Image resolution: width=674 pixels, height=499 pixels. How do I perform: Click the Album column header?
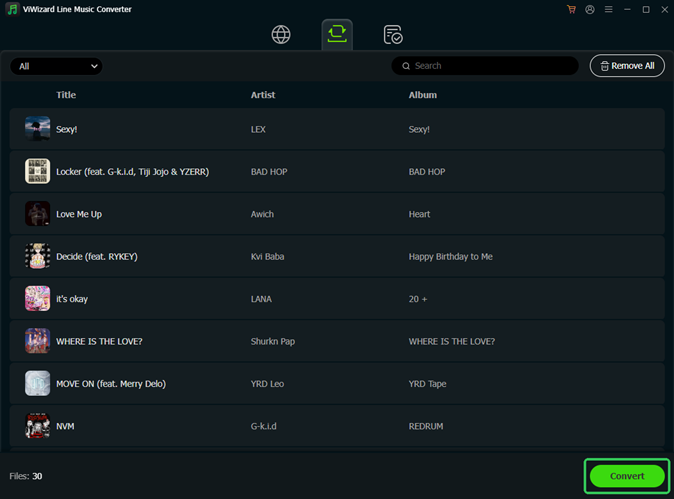point(423,95)
